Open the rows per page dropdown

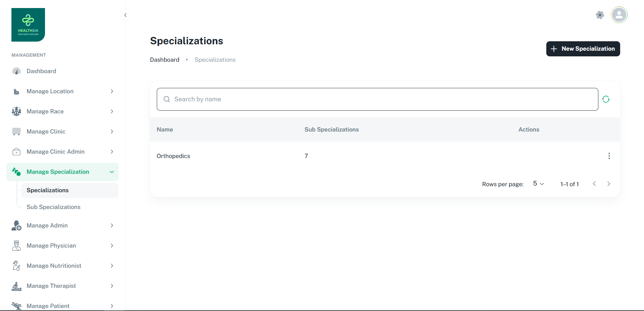pyautogui.click(x=538, y=184)
